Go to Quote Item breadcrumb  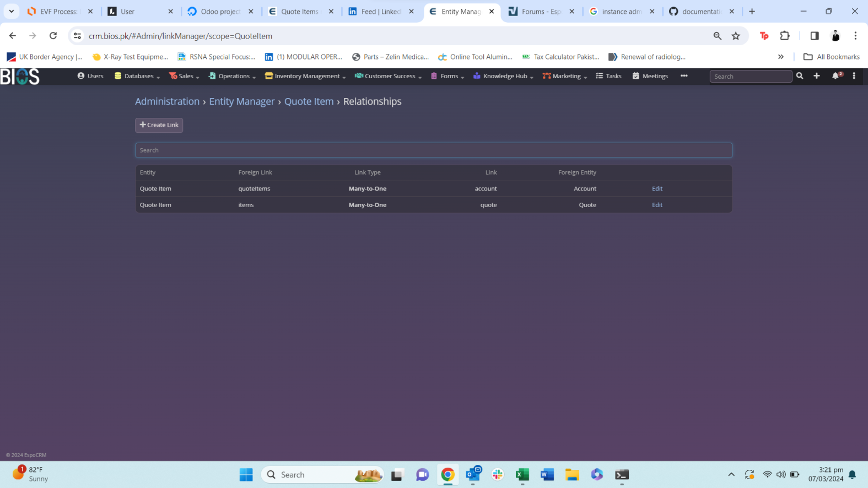pos(309,101)
